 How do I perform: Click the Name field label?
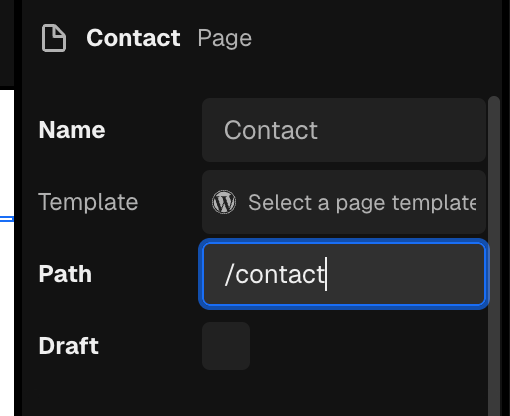pyautogui.click(x=72, y=130)
